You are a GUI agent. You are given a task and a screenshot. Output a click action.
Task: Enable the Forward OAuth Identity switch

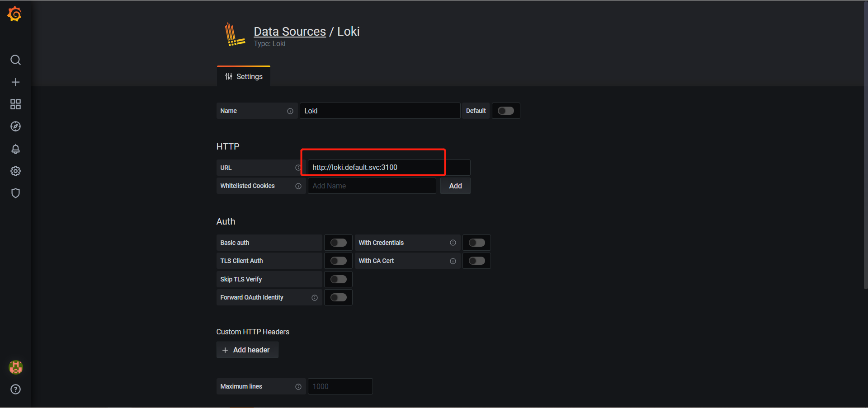coord(338,297)
